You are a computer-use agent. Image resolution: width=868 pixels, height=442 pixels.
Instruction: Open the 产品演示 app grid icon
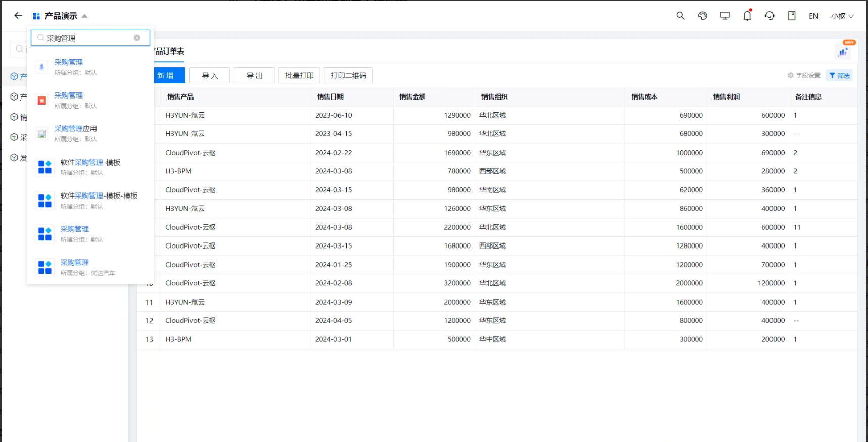pyautogui.click(x=36, y=16)
